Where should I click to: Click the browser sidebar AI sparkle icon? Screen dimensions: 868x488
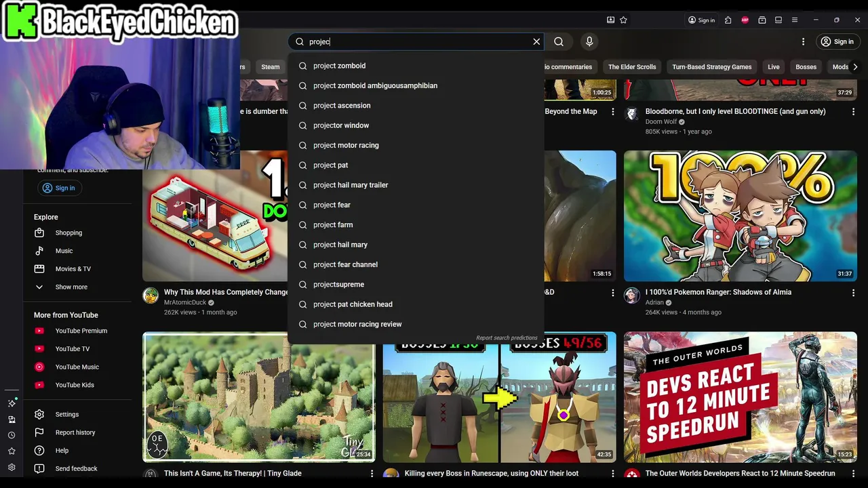tap(12, 403)
